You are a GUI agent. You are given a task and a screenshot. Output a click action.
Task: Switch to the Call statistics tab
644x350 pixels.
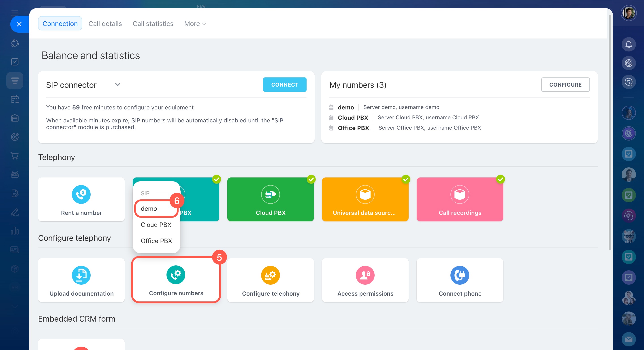tap(153, 24)
